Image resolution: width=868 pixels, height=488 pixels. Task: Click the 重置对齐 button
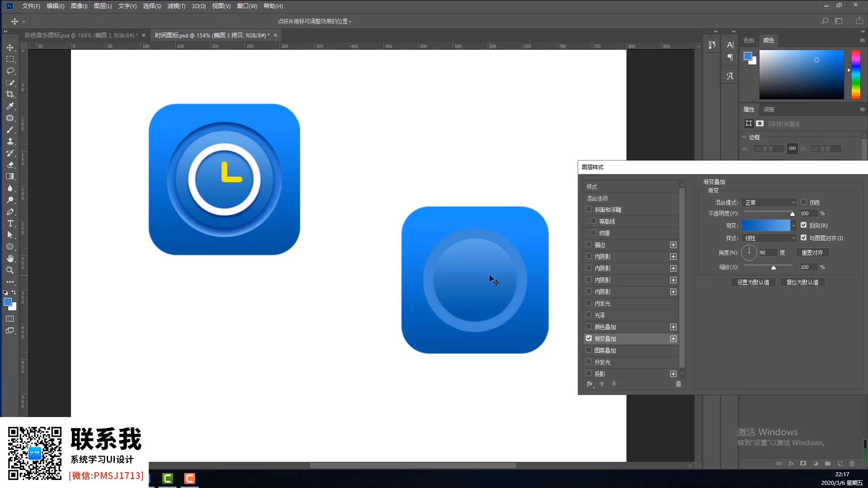(x=812, y=253)
